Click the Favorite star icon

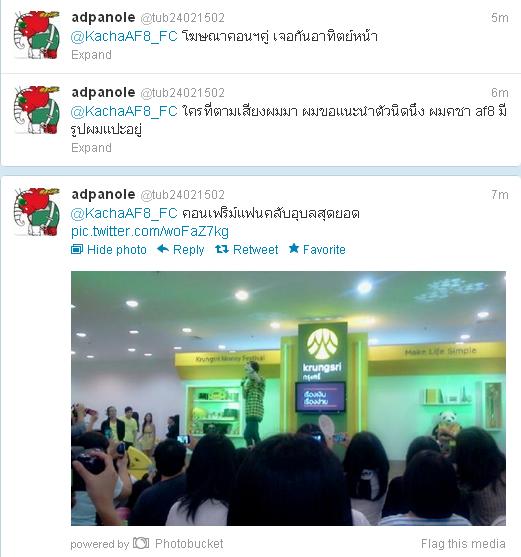tap(294, 249)
